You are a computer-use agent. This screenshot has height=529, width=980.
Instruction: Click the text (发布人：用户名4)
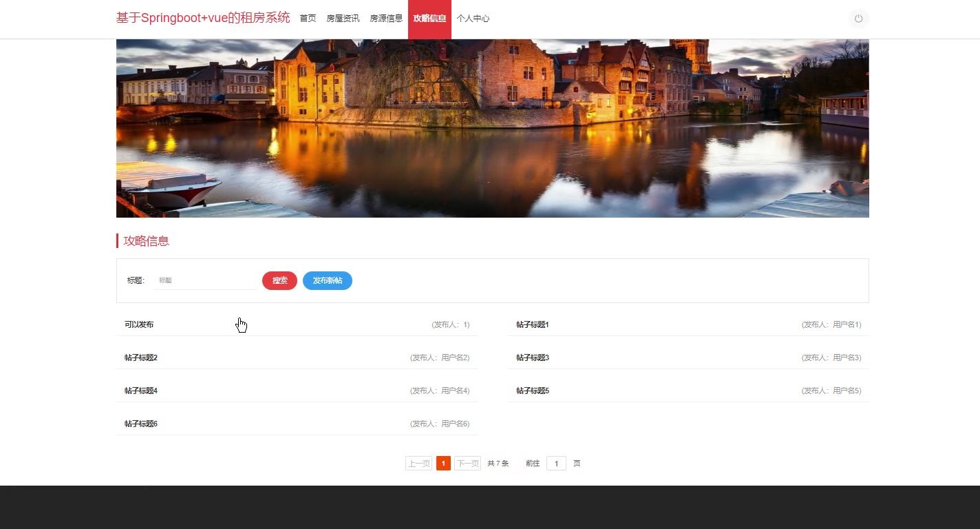440,391
